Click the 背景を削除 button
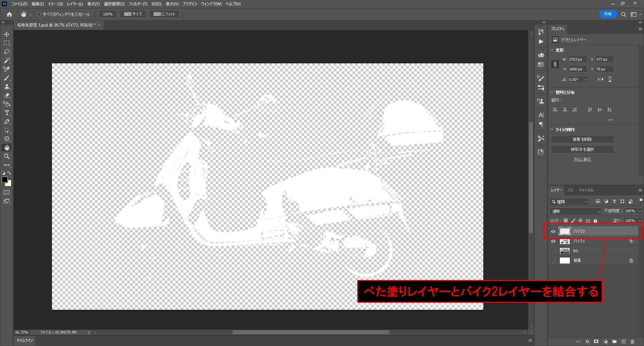Viewport: 644px width, 346px height. (582, 139)
